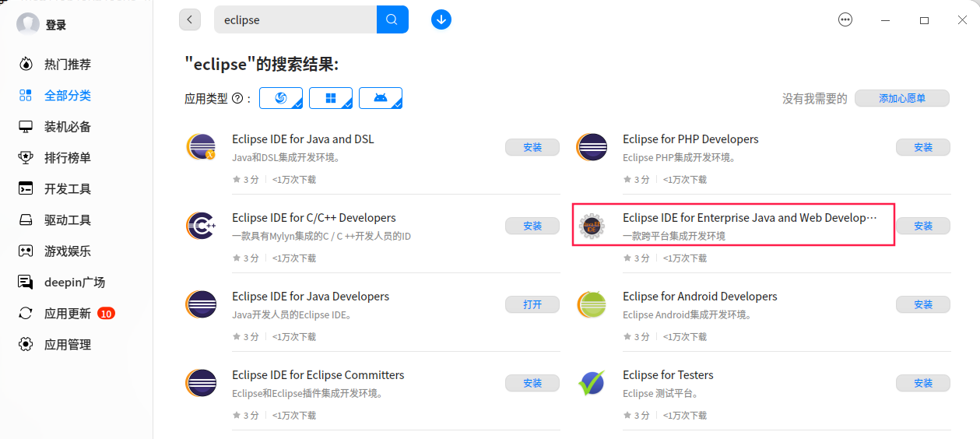
Task: Open Eclipse for Testers title
Action: pos(668,375)
